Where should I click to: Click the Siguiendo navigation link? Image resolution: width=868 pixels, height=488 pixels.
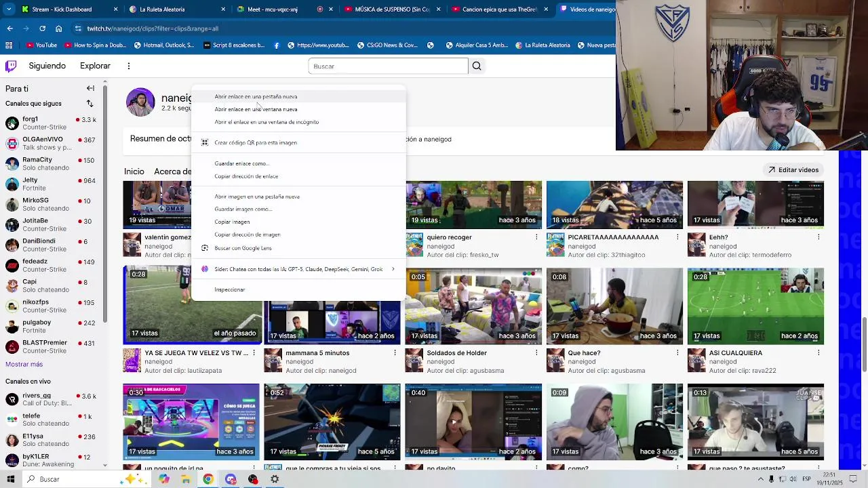(47, 66)
